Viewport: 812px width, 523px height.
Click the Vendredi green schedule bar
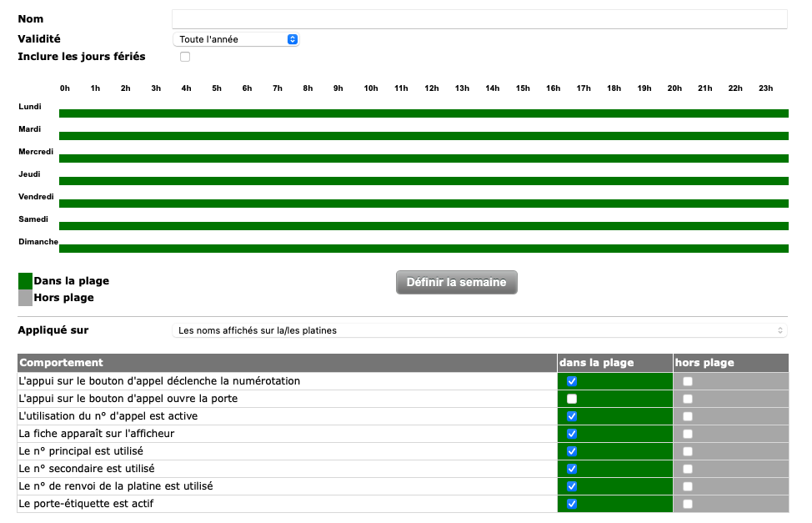[x=424, y=204]
